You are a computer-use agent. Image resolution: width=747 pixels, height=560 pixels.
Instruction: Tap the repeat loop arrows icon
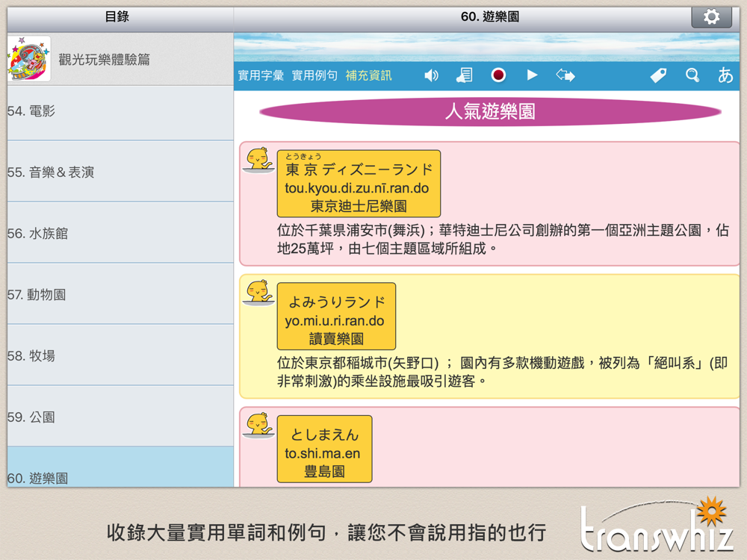[x=565, y=75]
